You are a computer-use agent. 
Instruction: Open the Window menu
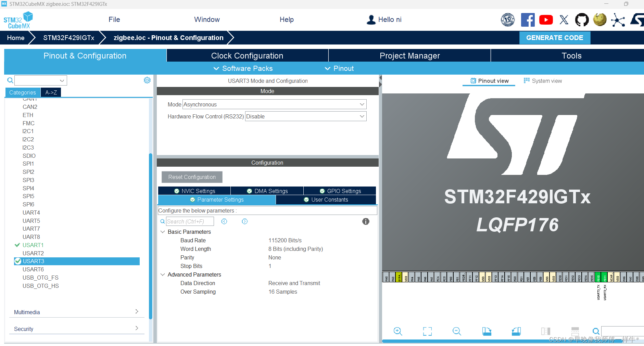207,20
